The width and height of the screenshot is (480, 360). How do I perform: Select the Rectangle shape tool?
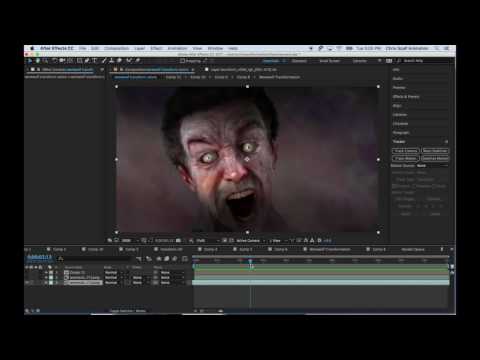click(x=80, y=61)
